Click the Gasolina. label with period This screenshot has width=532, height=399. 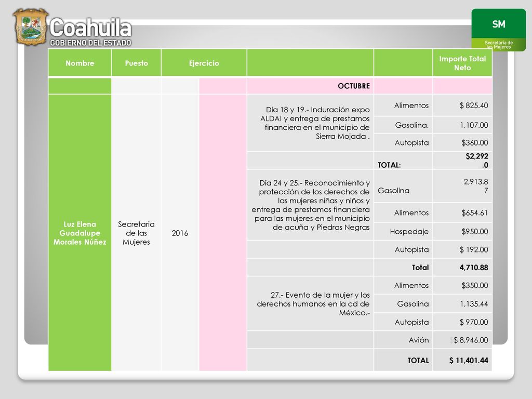412,125
